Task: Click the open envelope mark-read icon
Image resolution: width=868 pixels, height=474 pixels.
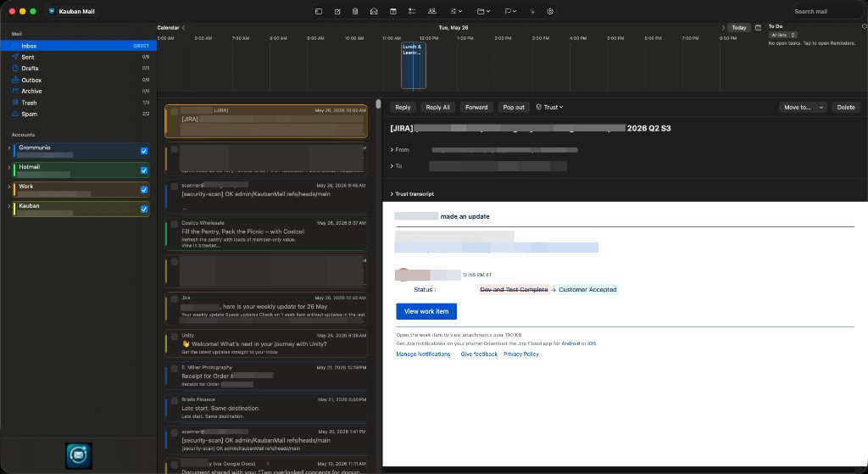Action: click(374, 11)
